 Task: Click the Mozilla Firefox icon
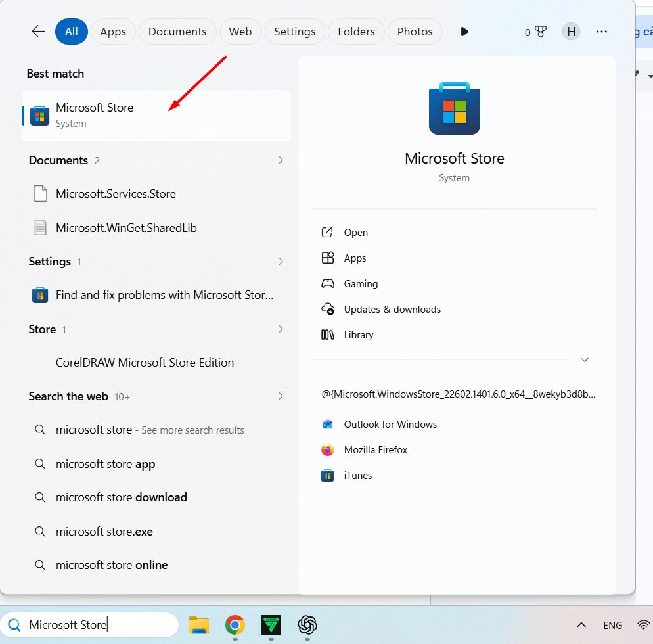point(327,450)
